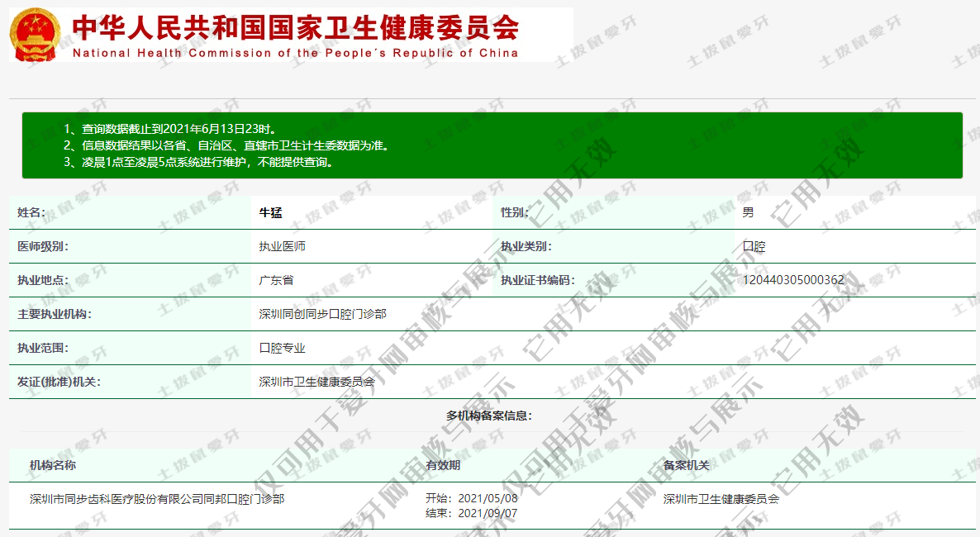Click the 有效期 column header
Image resolution: width=980 pixels, height=537 pixels.
(443, 465)
